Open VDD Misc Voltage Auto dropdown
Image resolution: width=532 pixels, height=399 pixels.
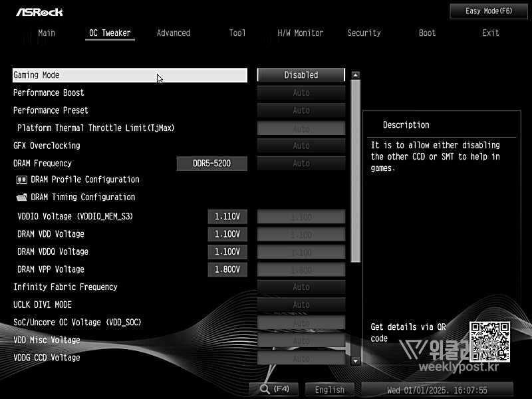(x=301, y=340)
